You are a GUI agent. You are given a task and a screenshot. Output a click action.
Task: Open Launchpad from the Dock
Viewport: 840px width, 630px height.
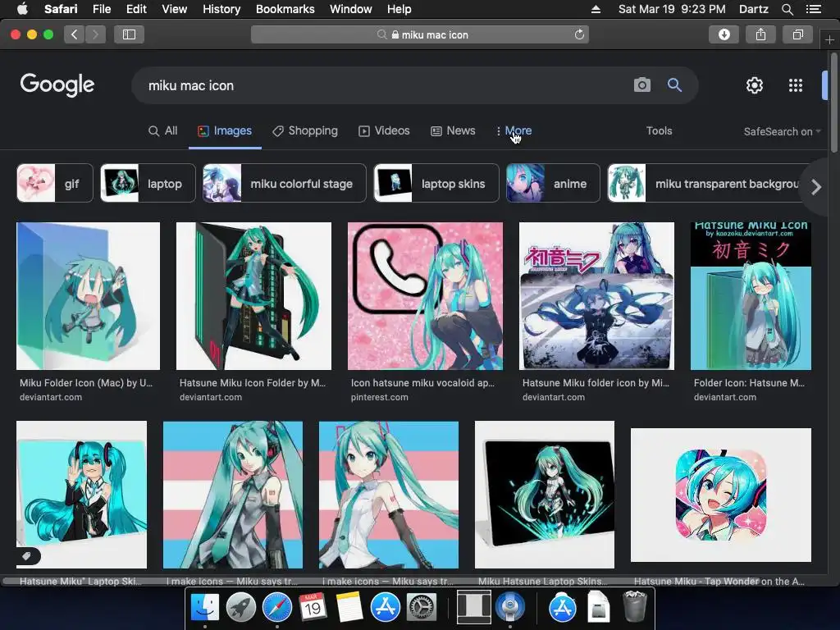point(241,606)
